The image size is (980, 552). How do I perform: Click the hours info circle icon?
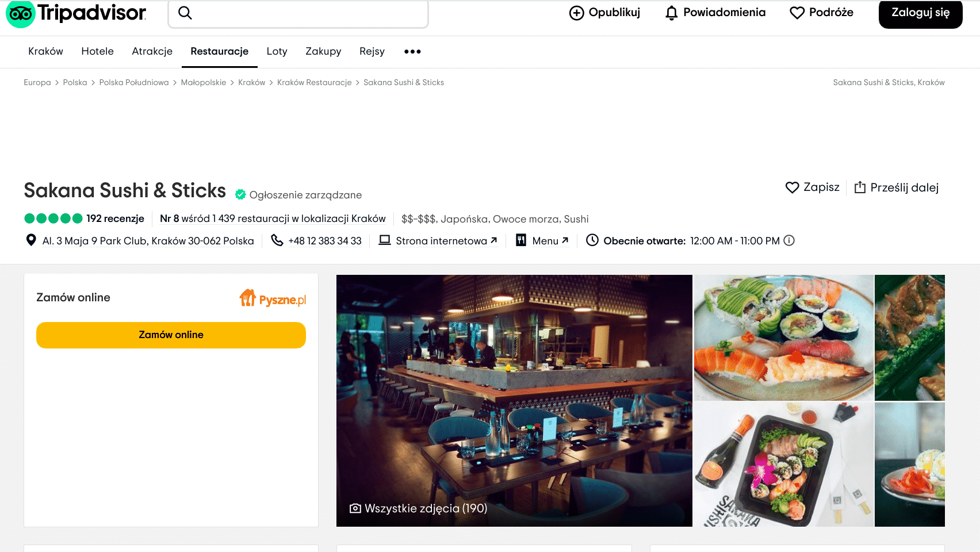(789, 240)
